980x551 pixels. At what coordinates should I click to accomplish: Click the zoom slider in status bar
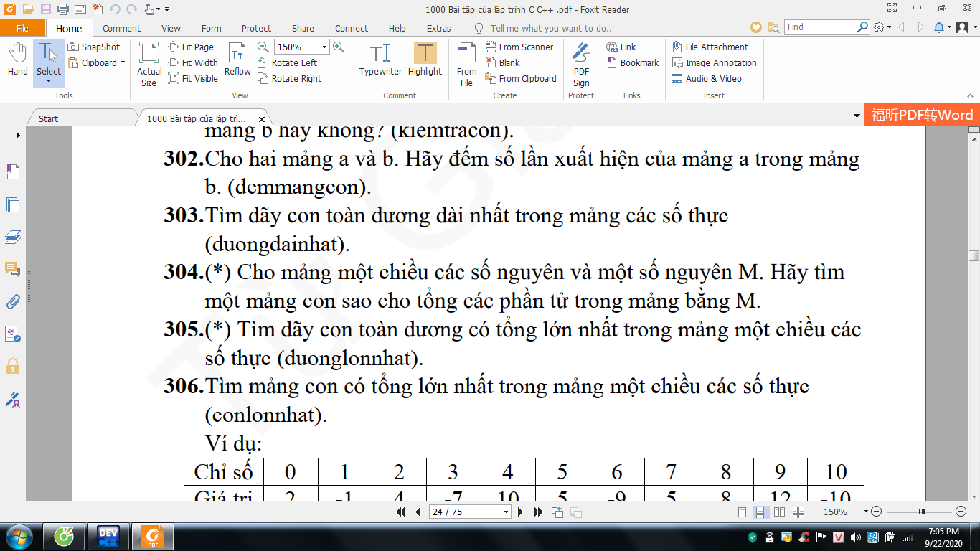[x=922, y=512]
